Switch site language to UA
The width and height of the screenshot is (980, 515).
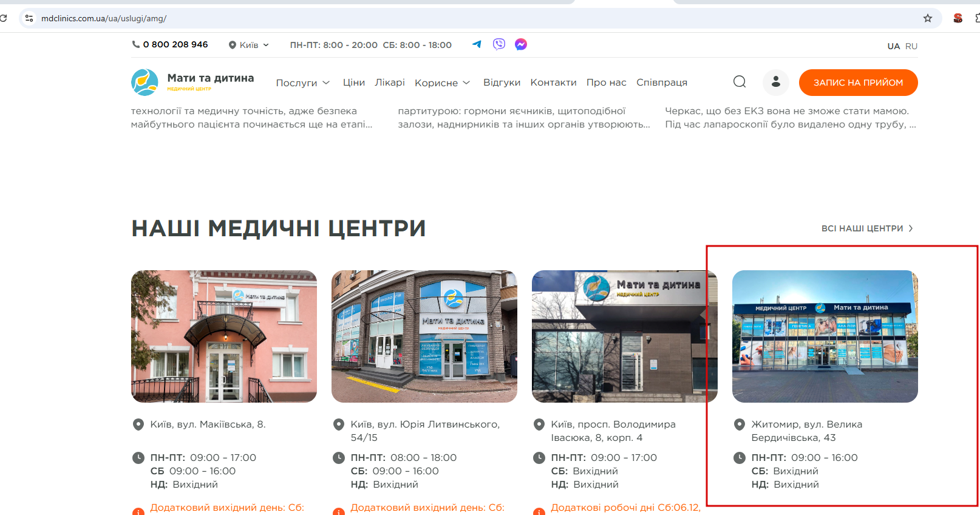pos(894,46)
